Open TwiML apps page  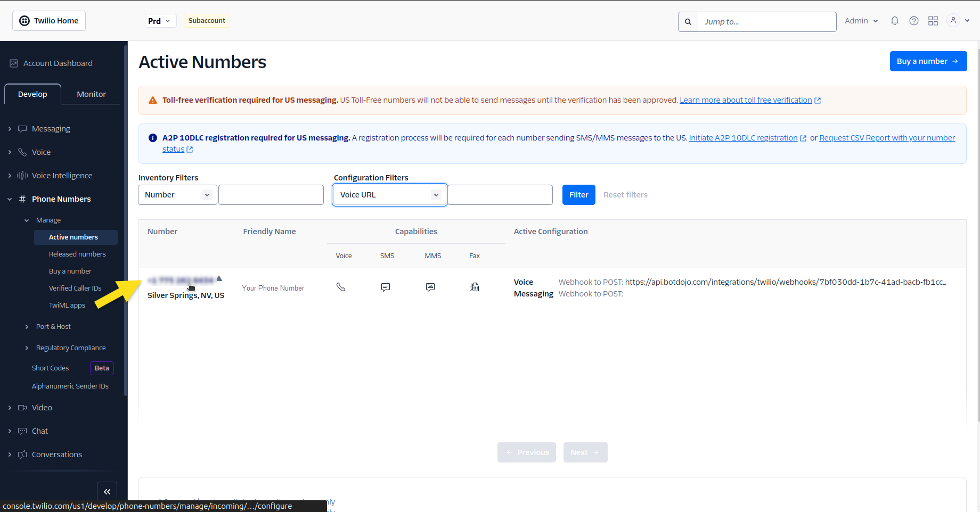tap(67, 305)
